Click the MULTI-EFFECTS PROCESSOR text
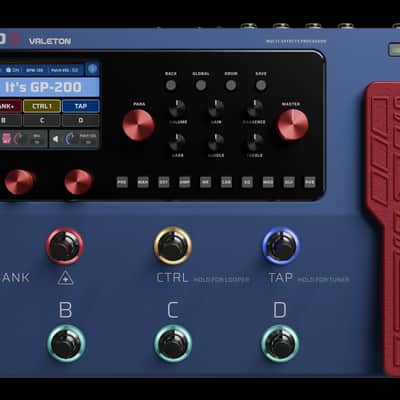This screenshot has width=400, height=400. 296,42
